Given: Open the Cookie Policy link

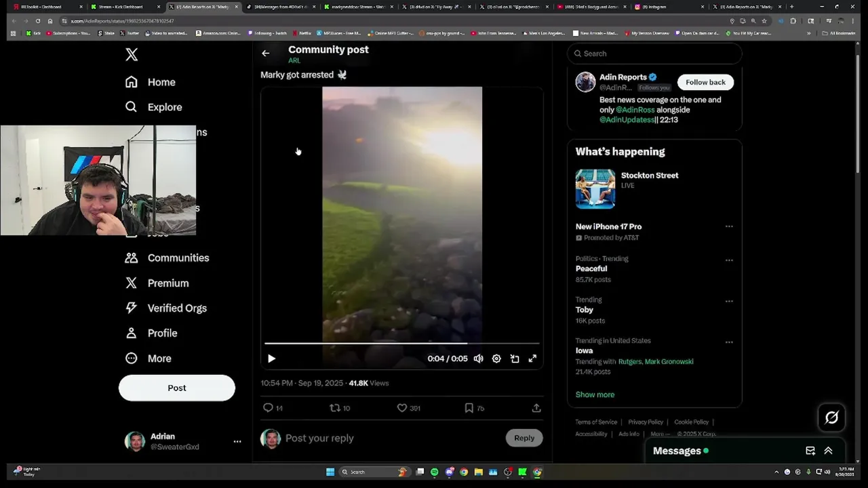Looking at the screenshot, I should (x=691, y=422).
